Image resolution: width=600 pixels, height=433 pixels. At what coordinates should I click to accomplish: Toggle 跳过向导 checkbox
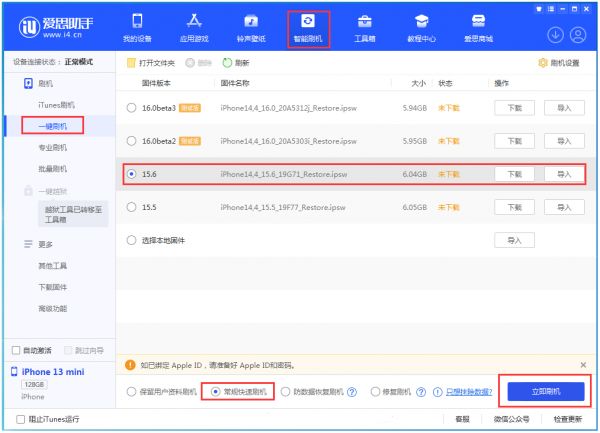pyautogui.click(x=68, y=350)
